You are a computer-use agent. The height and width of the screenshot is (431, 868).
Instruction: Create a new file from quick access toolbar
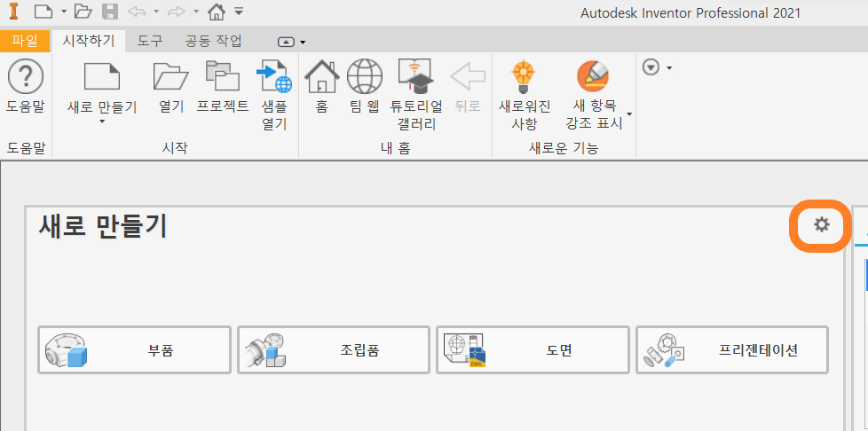(43, 12)
